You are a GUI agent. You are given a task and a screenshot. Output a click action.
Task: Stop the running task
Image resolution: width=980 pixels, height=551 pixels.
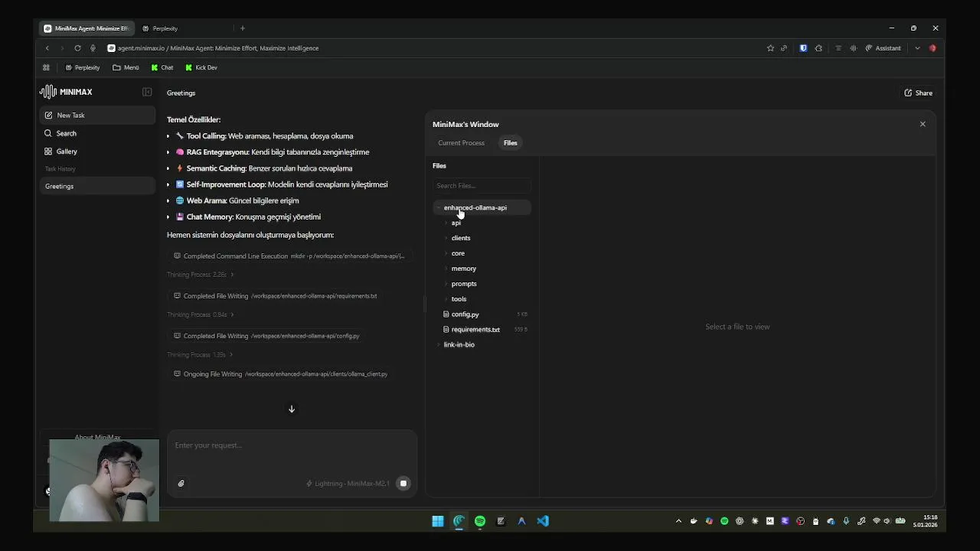point(403,483)
